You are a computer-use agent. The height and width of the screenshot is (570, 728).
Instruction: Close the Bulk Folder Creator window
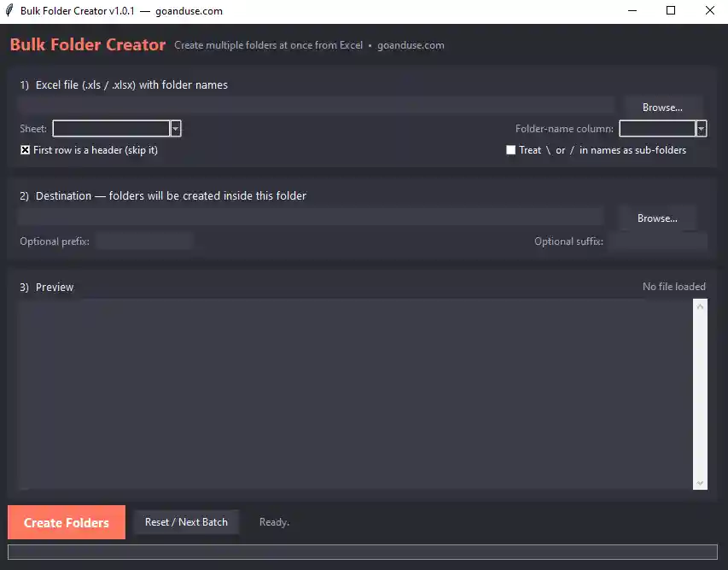point(709,11)
